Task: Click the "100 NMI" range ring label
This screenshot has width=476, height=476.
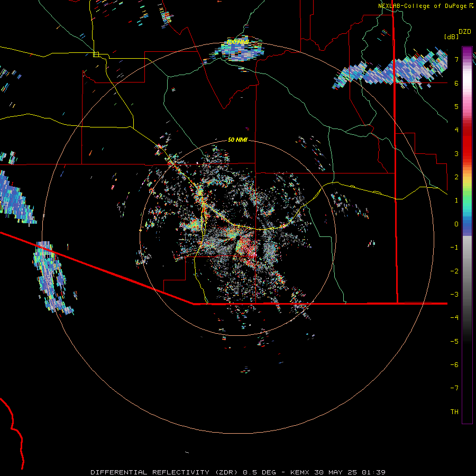Action: [x=237, y=42]
